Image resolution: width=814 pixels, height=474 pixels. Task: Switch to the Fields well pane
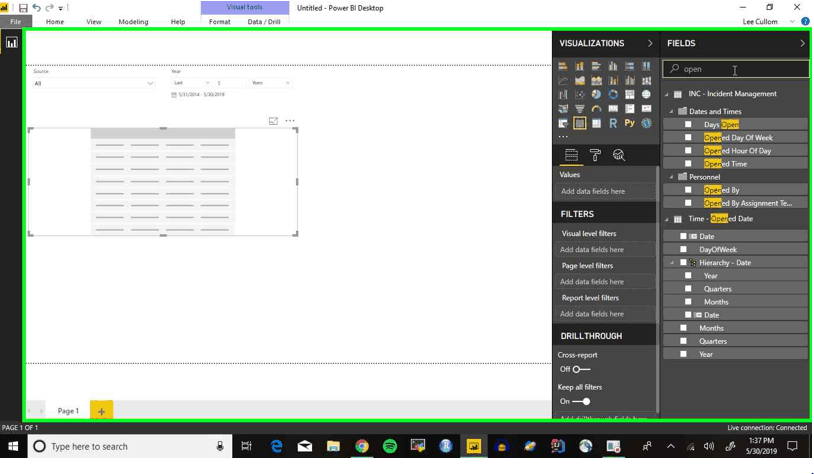571,155
